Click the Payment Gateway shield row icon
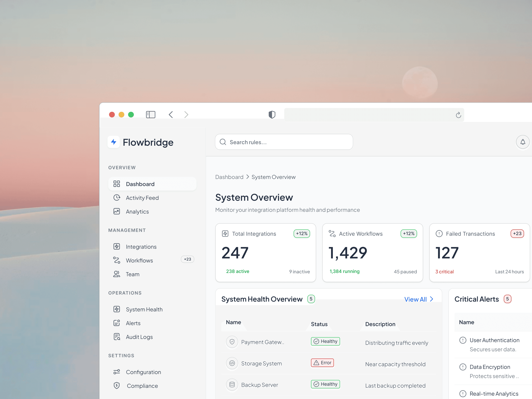 [x=232, y=342]
